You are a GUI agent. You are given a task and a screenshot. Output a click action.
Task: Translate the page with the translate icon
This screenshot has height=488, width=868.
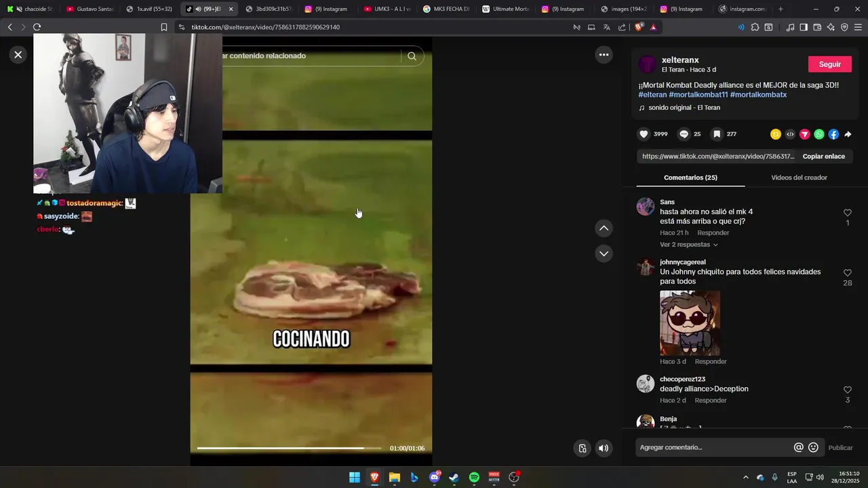(x=606, y=27)
